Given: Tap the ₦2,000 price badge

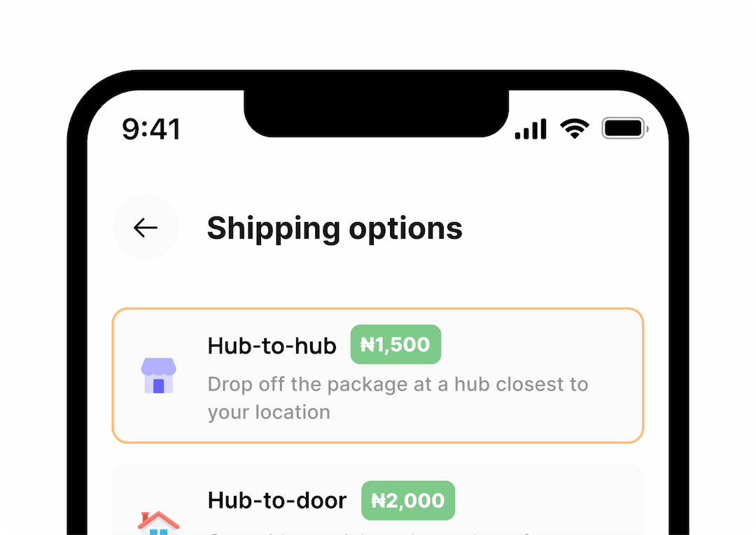Looking at the screenshot, I should 408,500.
